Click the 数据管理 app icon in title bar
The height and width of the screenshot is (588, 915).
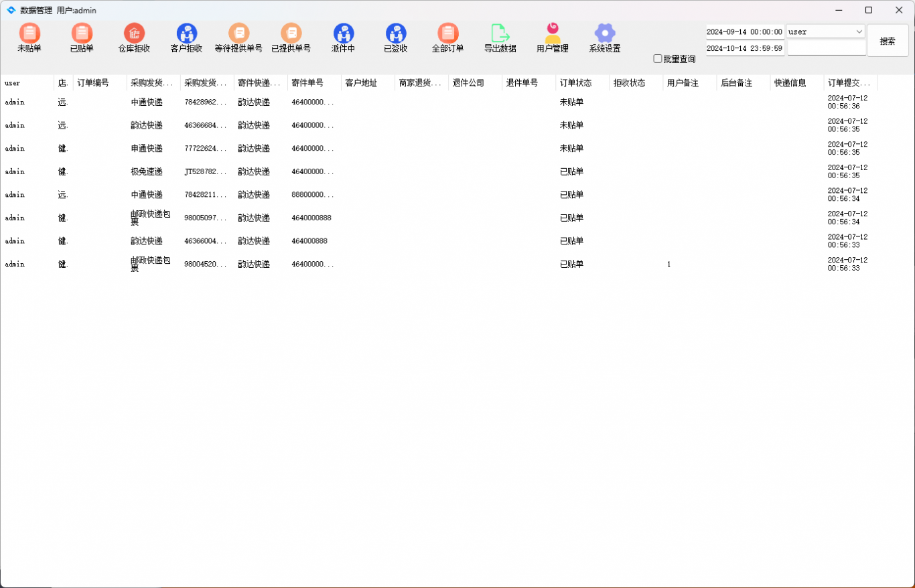11,10
